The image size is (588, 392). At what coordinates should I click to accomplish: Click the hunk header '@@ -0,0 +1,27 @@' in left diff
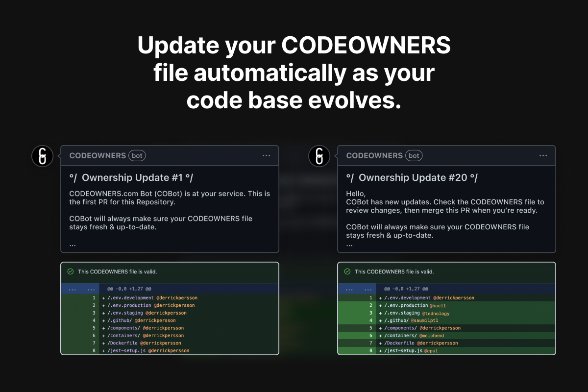pos(129,289)
